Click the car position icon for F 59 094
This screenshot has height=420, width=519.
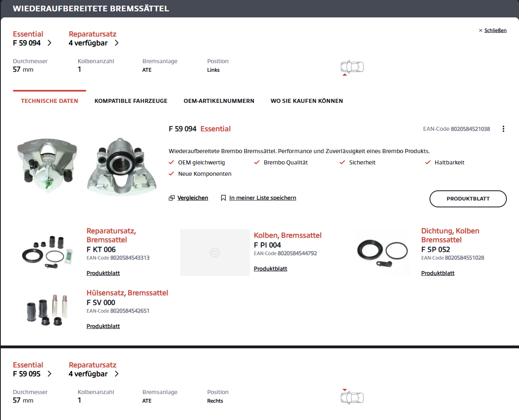(352, 67)
